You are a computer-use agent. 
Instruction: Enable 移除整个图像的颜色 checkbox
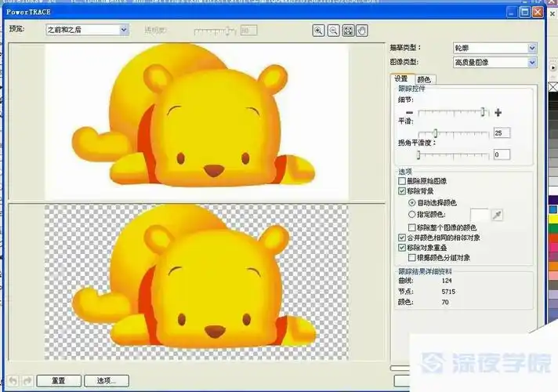(411, 227)
